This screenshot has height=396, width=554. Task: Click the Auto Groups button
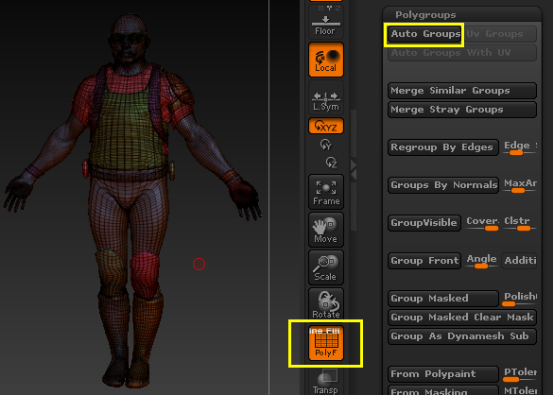[x=425, y=34]
